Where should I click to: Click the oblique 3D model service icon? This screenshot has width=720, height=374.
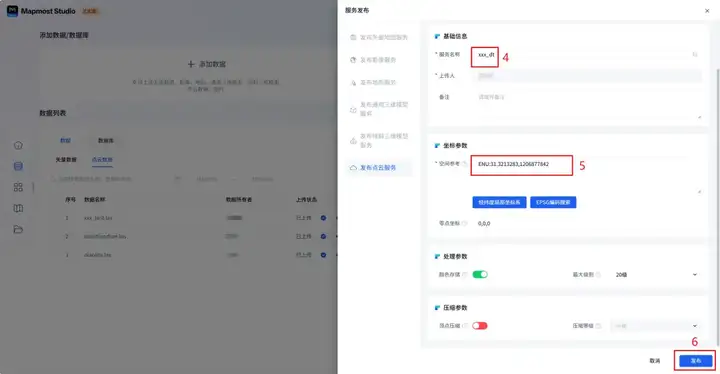(353, 141)
